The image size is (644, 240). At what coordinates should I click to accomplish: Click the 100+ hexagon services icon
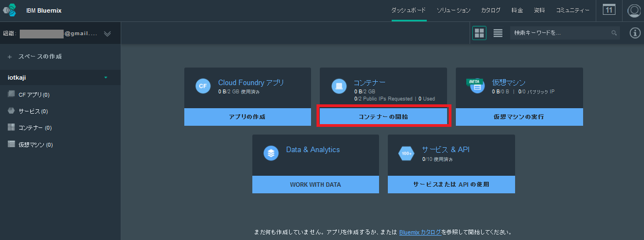pyautogui.click(x=406, y=153)
